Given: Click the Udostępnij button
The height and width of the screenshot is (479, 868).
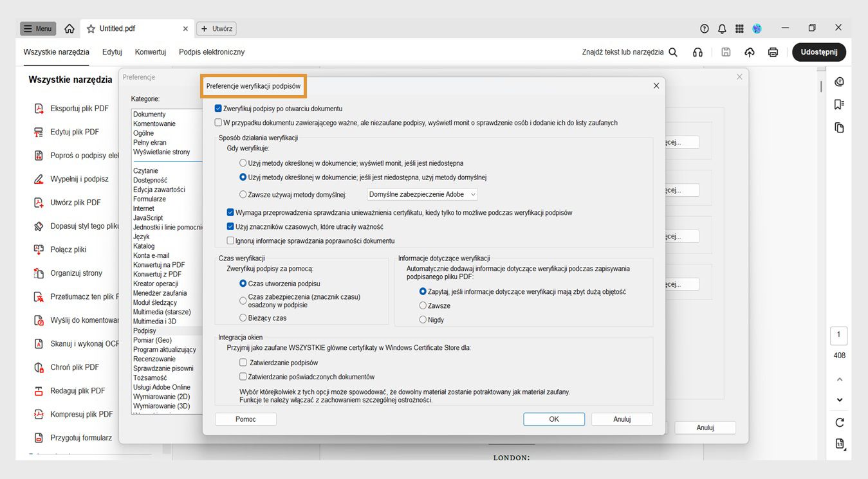Looking at the screenshot, I should (819, 52).
